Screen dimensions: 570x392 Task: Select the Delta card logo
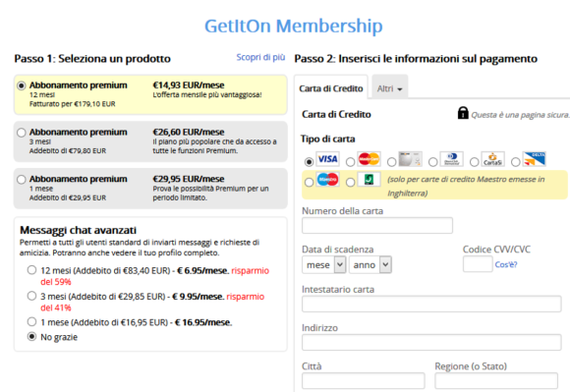coord(534,159)
